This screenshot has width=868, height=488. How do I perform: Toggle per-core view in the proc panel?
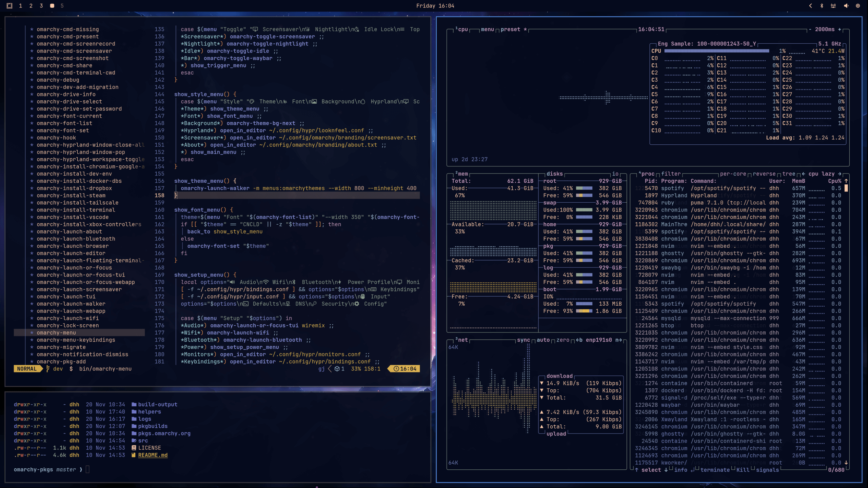click(x=734, y=174)
